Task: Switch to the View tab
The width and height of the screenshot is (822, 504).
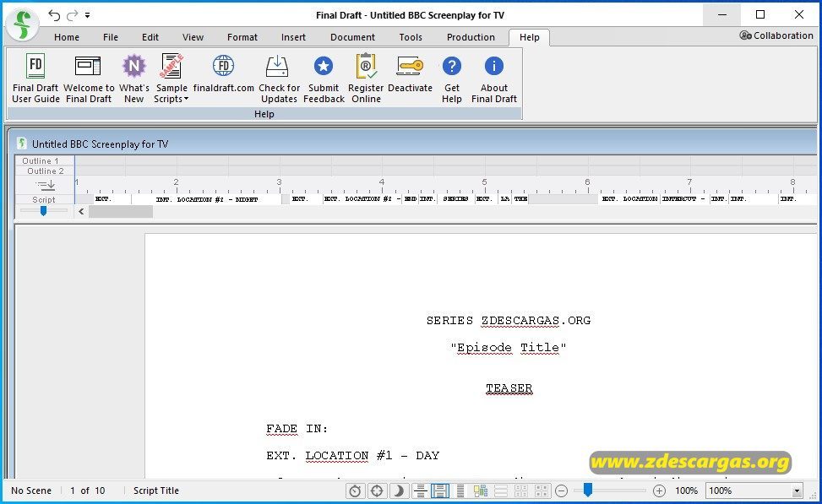Action: click(x=193, y=37)
